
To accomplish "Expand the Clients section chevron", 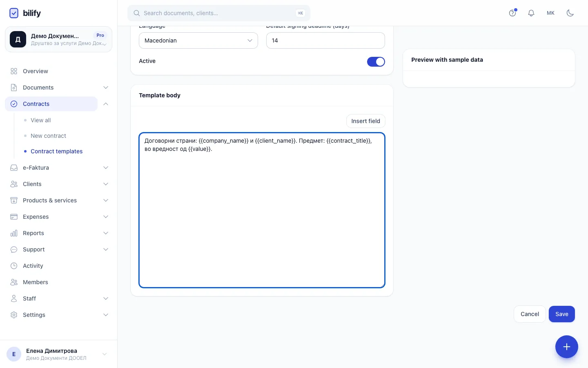I will (106, 184).
